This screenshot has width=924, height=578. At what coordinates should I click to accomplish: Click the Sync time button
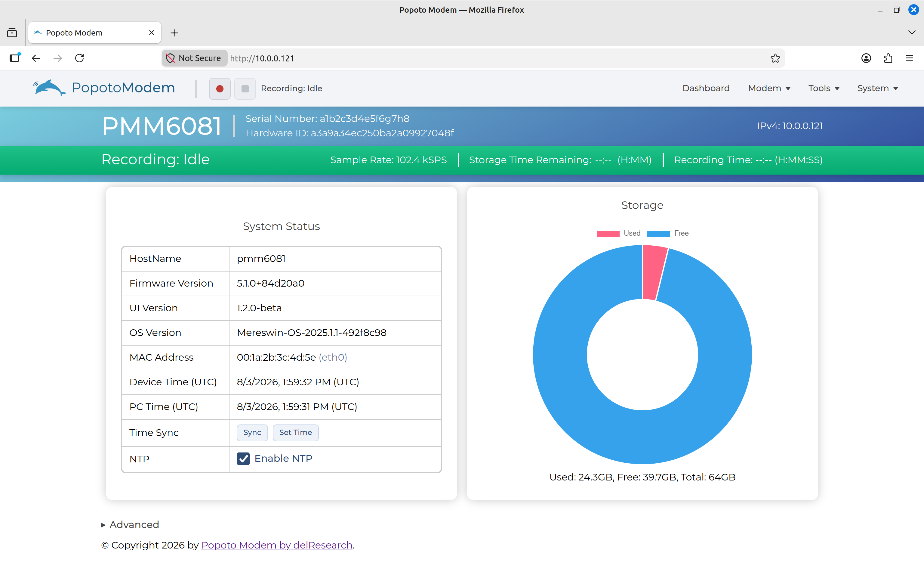pyautogui.click(x=252, y=432)
